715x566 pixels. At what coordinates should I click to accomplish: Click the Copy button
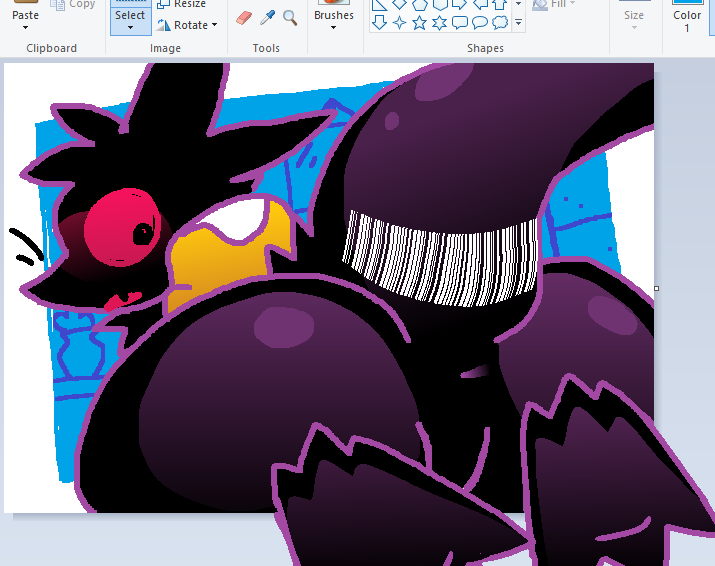(73, 5)
